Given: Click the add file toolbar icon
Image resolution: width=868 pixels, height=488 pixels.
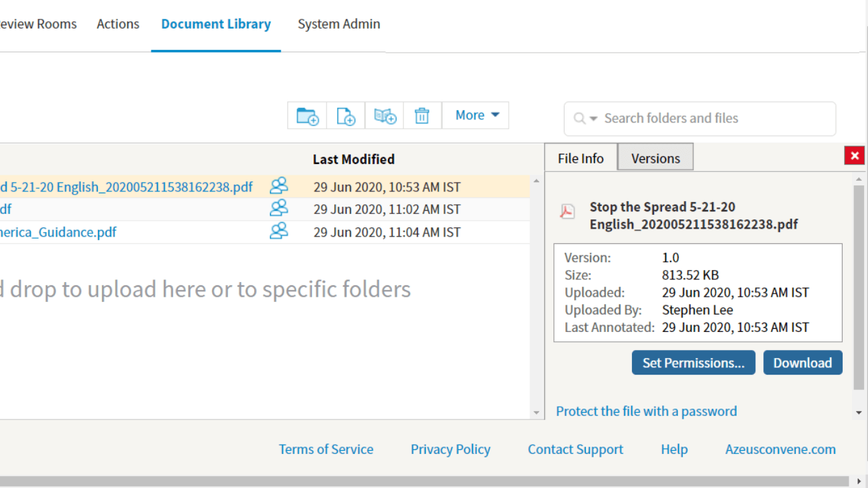Looking at the screenshot, I should coord(345,116).
